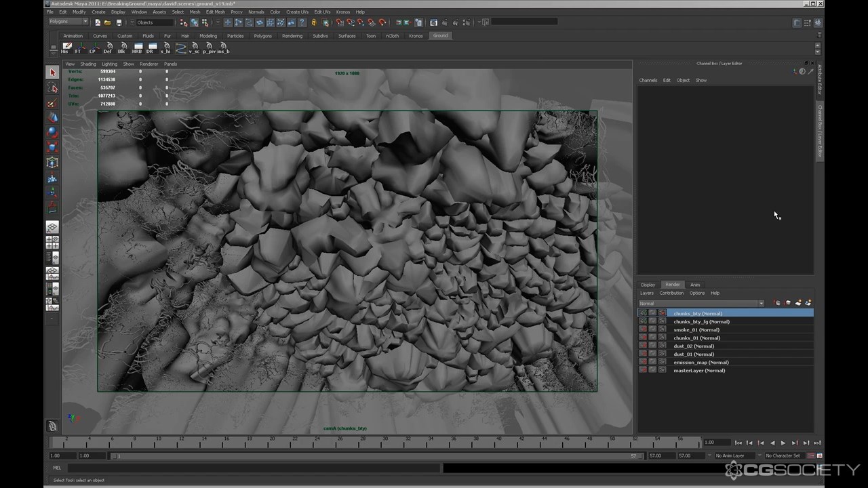Toggle renderable flag for chunks_bty_fg layer
Screen dimensions: 868x488
(x=643, y=321)
